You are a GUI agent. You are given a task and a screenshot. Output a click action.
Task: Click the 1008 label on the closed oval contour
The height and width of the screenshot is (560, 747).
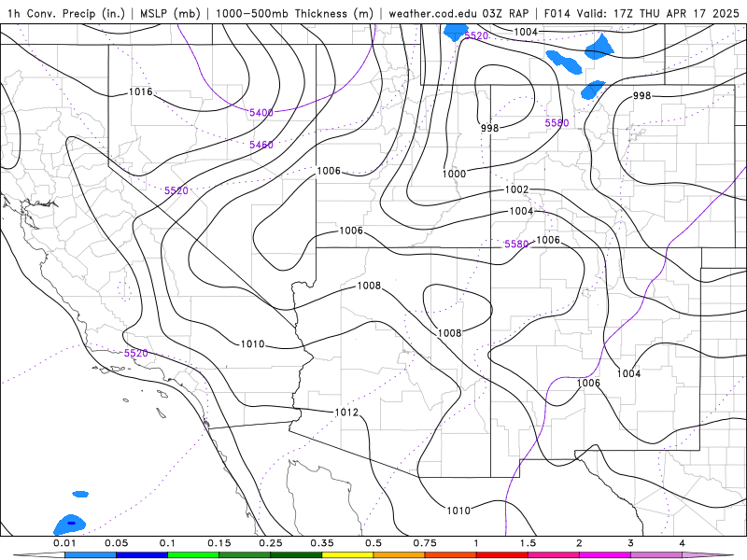pyautogui.click(x=449, y=333)
